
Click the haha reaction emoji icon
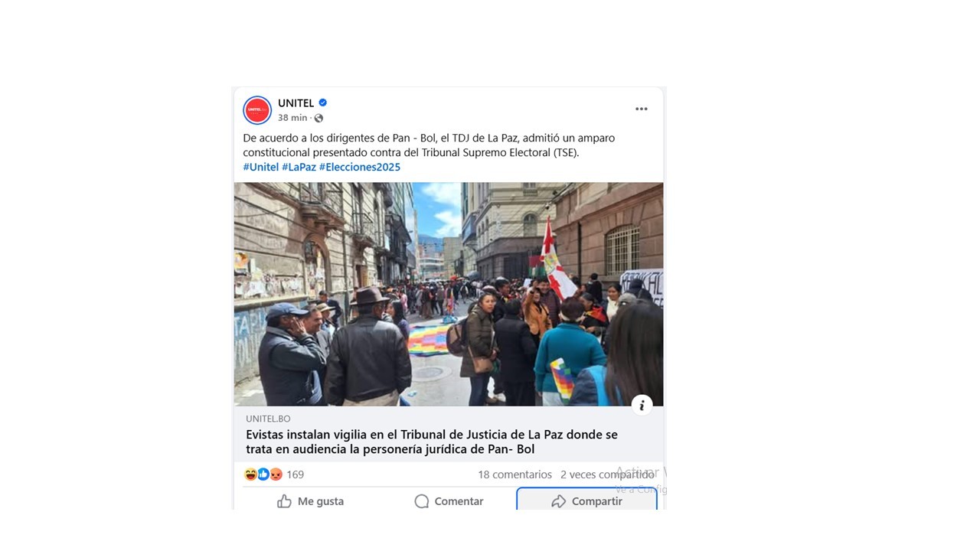click(x=250, y=474)
